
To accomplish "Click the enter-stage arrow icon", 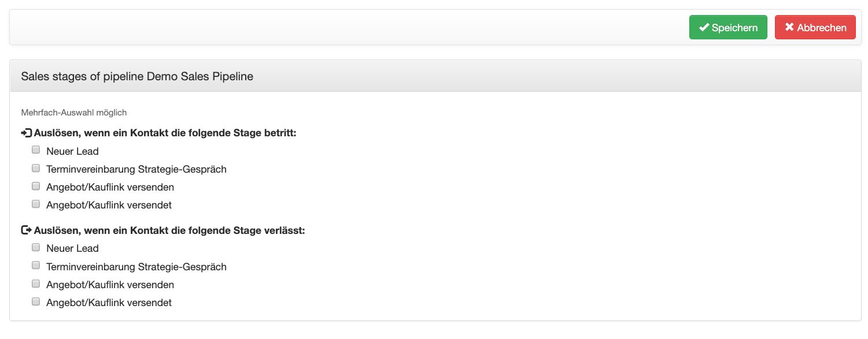I will [27, 133].
